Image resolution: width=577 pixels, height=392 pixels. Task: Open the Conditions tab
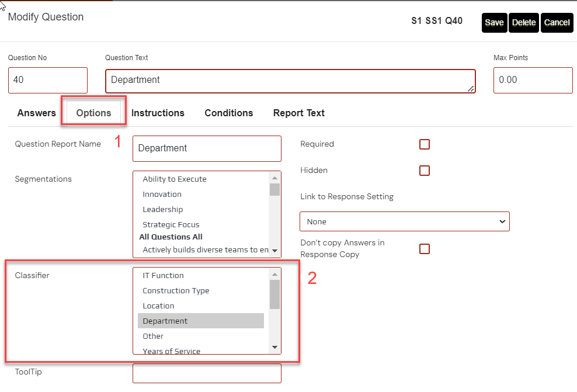click(228, 113)
